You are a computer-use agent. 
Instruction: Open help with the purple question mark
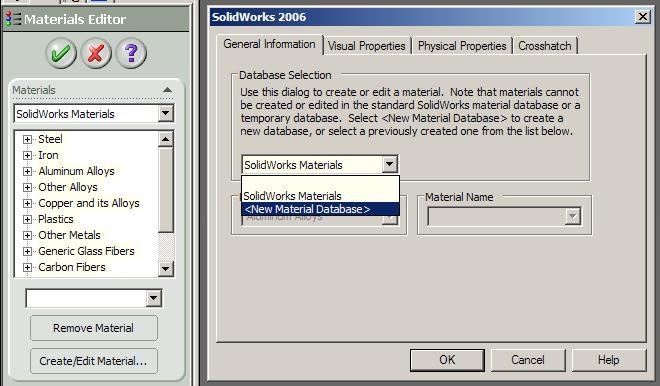pyautogui.click(x=131, y=53)
